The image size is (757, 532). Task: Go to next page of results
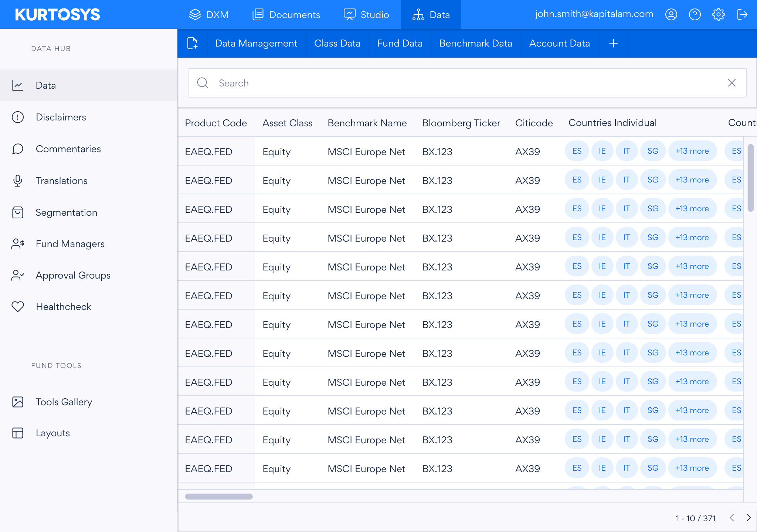(x=748, y=518)
